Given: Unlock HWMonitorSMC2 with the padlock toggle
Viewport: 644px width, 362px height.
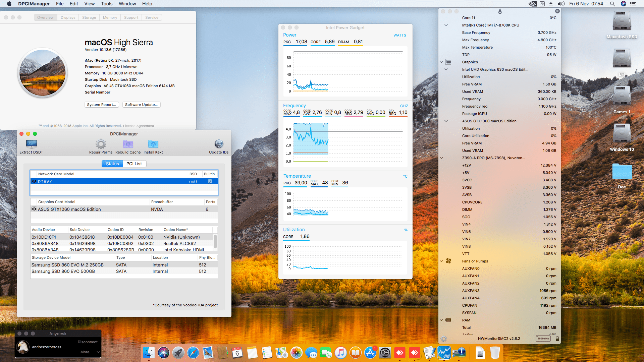Looking at the screenshot, I should [x=557, y=339].
